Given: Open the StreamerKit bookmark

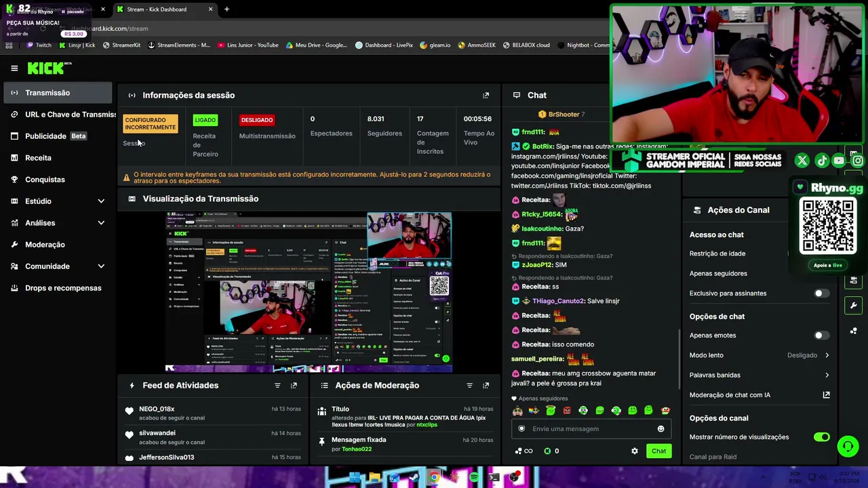Looking at the screenshot, I should 121,45.
